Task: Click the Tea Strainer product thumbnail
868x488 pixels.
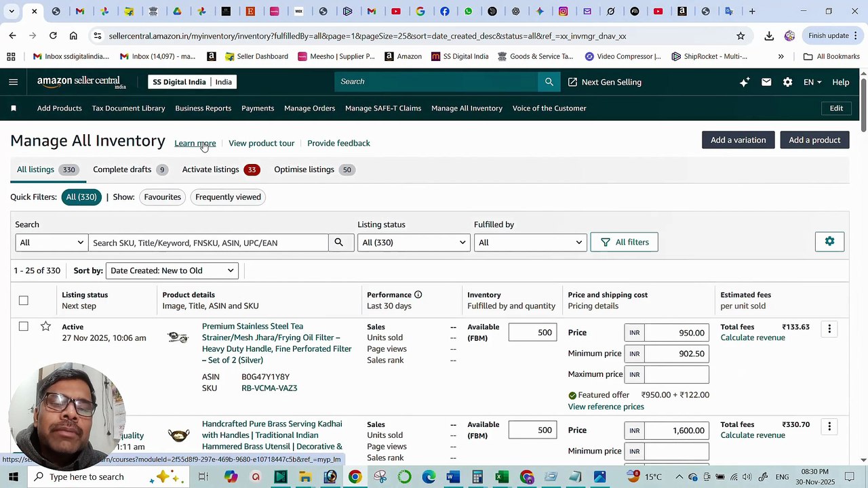Action: 178,337
